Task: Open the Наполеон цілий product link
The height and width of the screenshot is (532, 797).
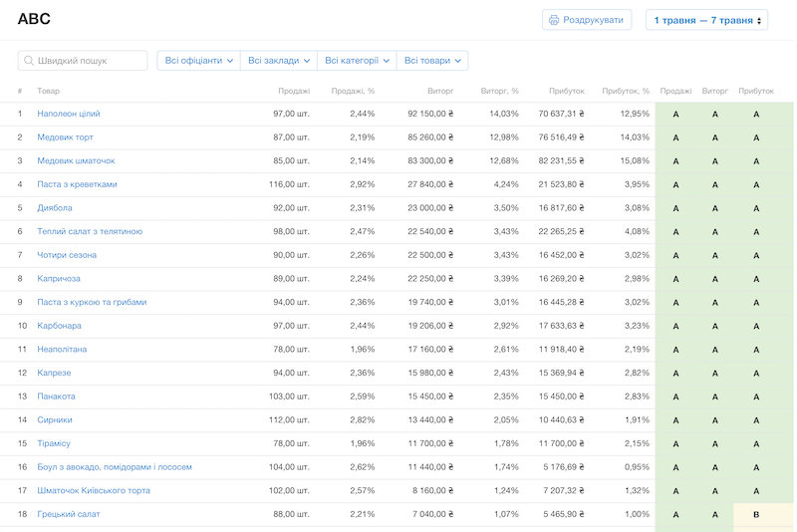Action: (x=69, y=114)
